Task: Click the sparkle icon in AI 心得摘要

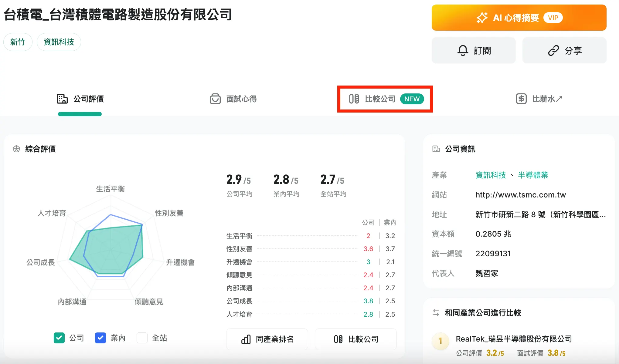Action: (482, 18)
